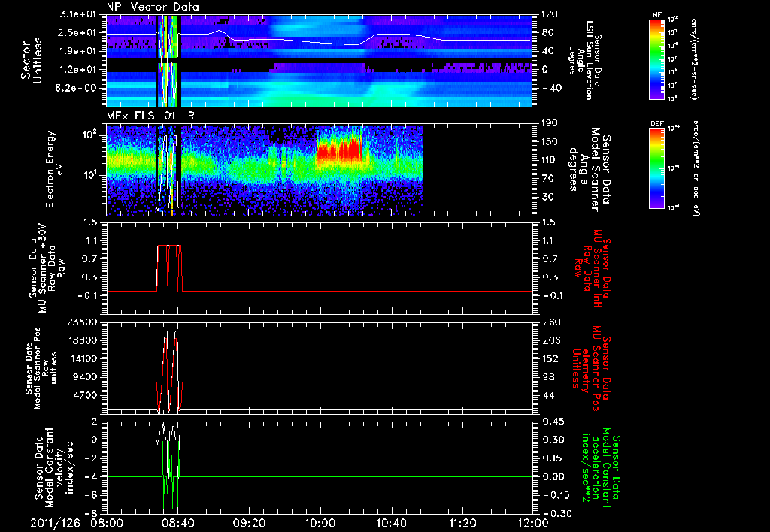770x532 pixels.
Task: Click the NF color scale bar
Action: coord(657,59)
